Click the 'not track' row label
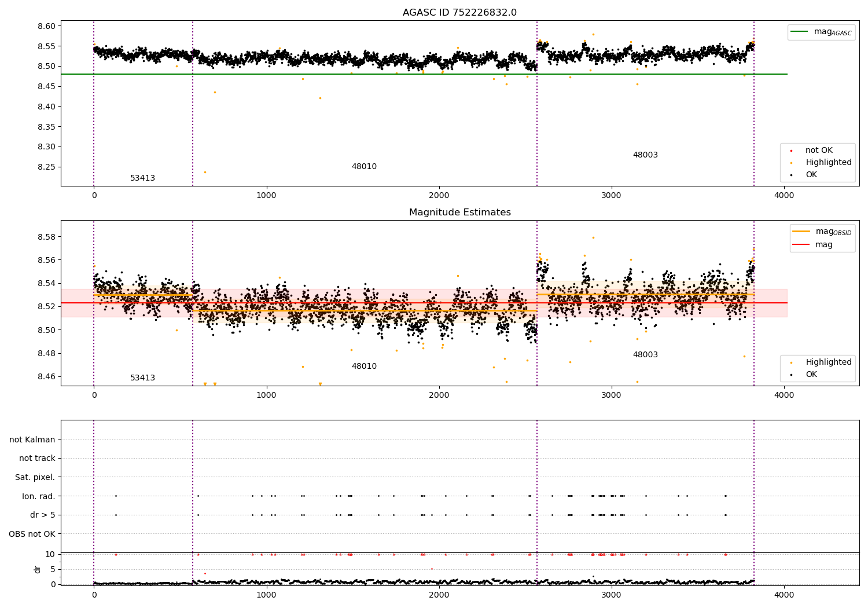This screenshot has width=868, height=608. tap(37, 459)
